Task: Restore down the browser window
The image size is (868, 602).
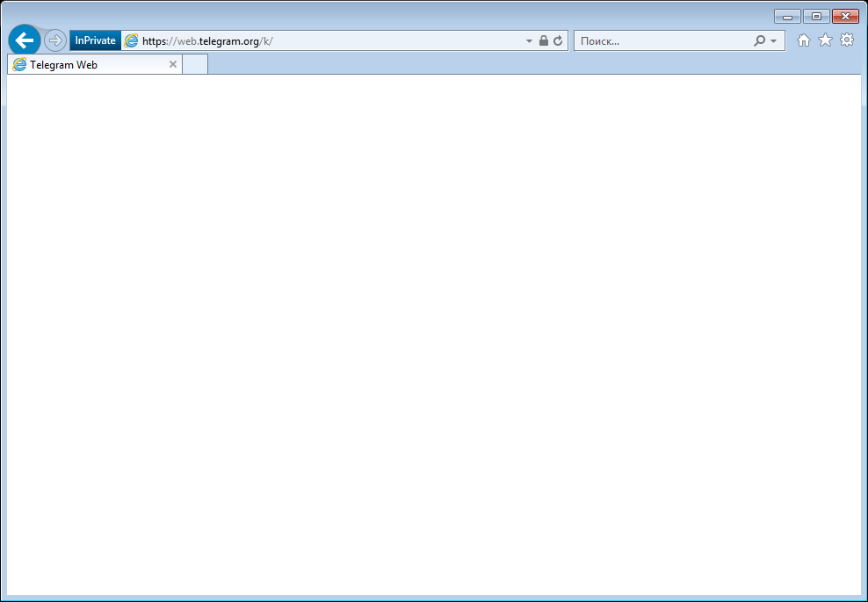Action: 816,17
